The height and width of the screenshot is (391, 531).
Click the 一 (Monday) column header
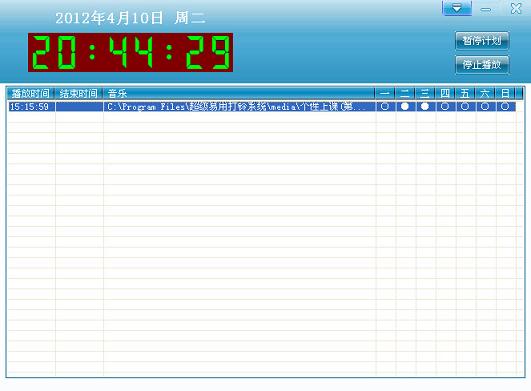coord(385,93)
